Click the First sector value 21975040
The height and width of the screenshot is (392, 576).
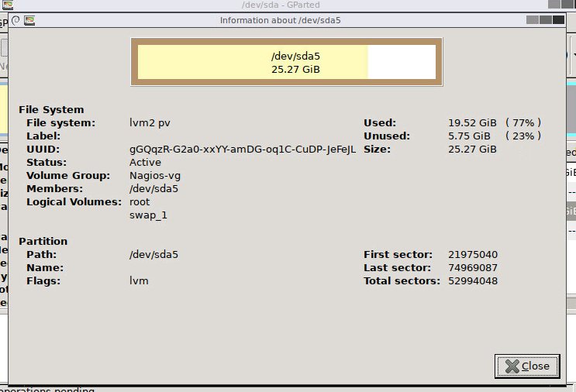472,255
